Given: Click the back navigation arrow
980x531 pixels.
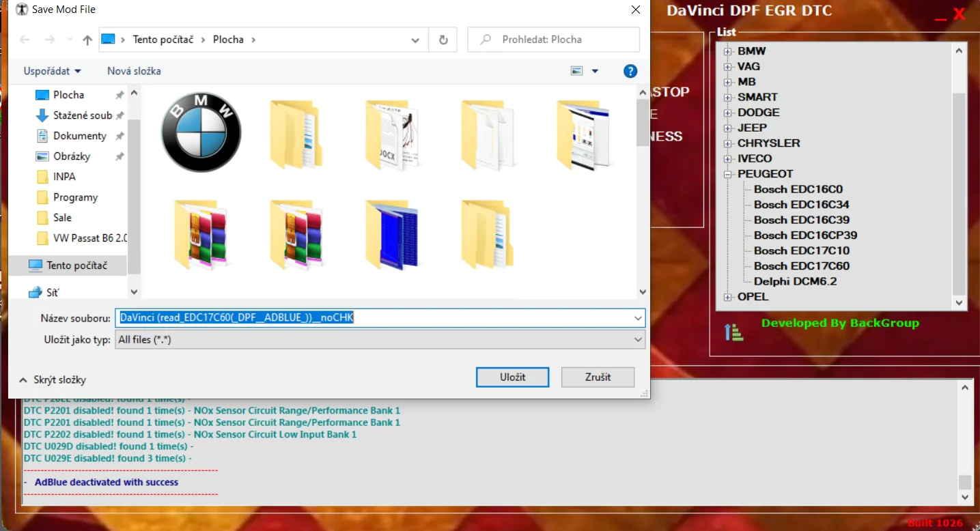Looking at the screenshot, I should 24,40.
